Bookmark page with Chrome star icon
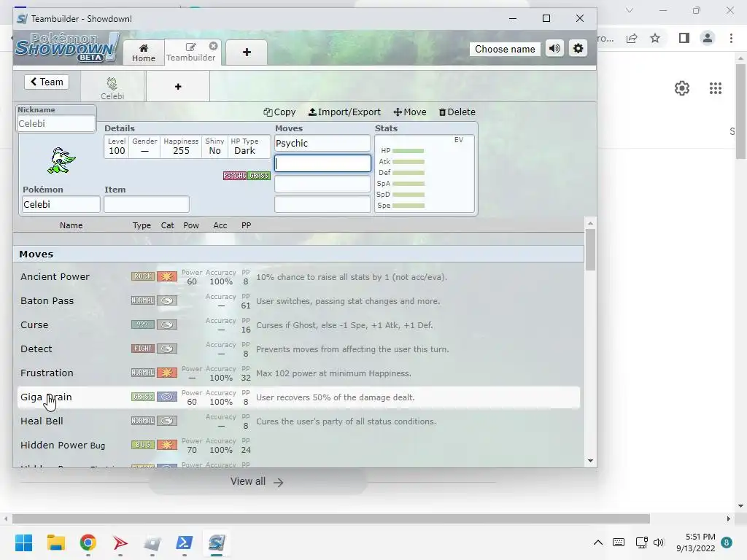The height and width of the screenshot is (560, 747). [655, 38]
